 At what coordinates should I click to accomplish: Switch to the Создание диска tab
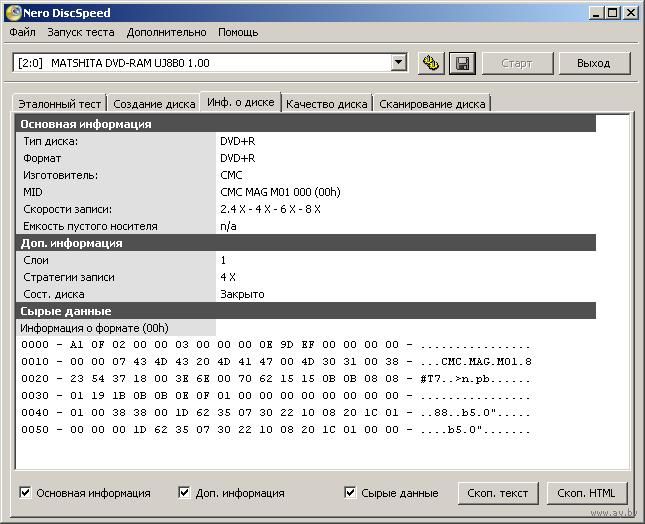(154, 104)
